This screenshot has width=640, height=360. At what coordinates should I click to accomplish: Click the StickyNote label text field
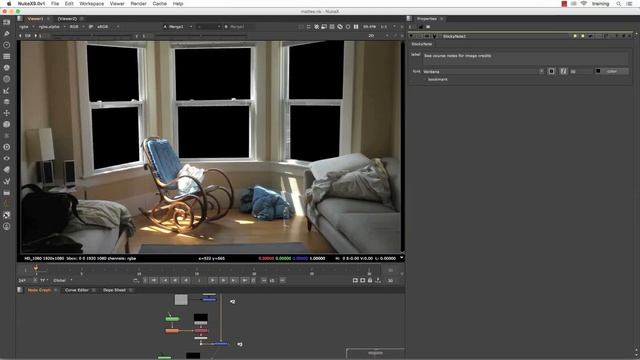(525, 58)
